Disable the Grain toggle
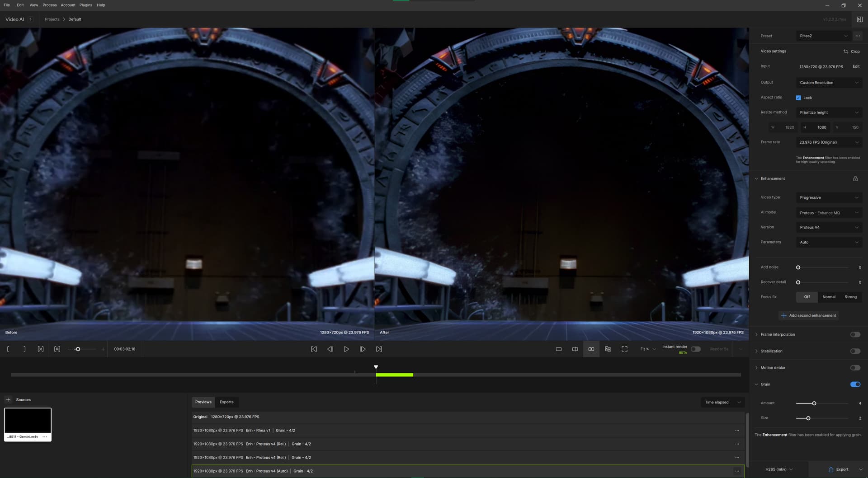The width and height of the screenshot is (868, 478). 855,384
